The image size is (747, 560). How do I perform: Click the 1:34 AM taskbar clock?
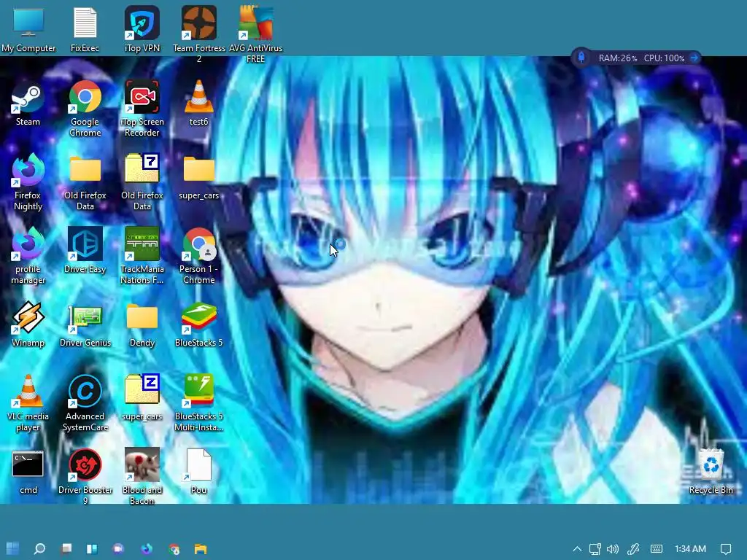point(690,549)
